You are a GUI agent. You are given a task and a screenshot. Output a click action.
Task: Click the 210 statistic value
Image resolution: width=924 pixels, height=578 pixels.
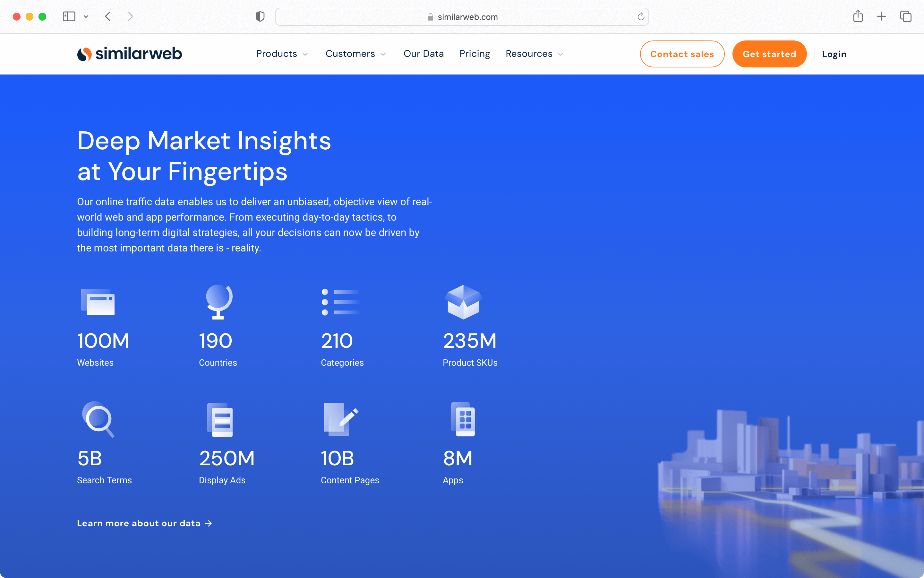pyautogui.click(x=337, y=341)
